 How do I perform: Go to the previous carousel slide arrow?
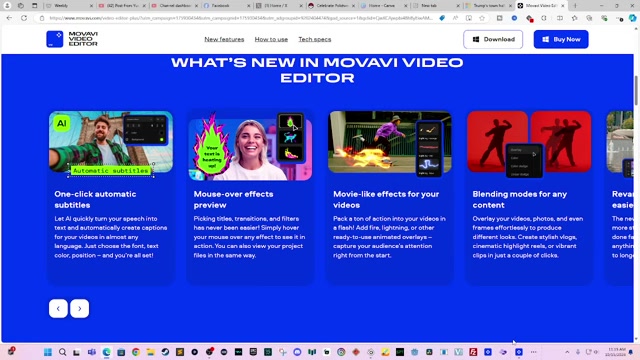point(58,309)
